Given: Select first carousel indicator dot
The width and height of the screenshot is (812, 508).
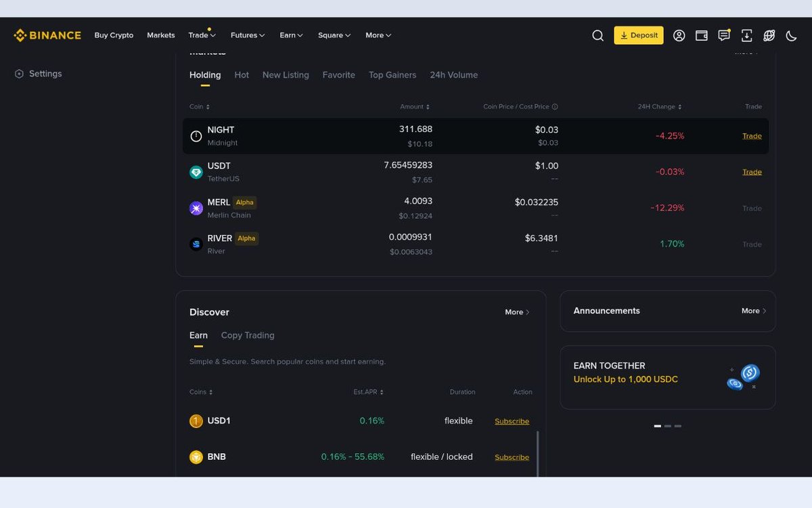Looking at the screenshot, I should click(657, 426).
